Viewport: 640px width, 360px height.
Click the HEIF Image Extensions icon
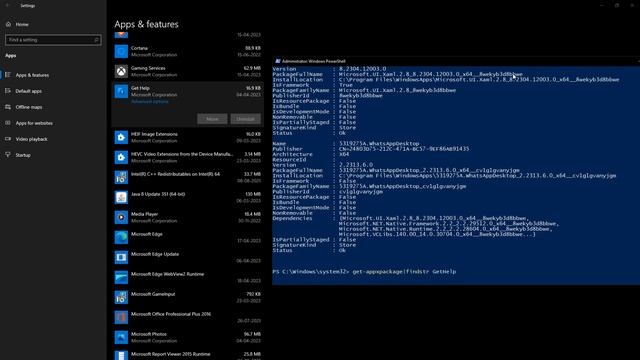(x=121, y=138)
